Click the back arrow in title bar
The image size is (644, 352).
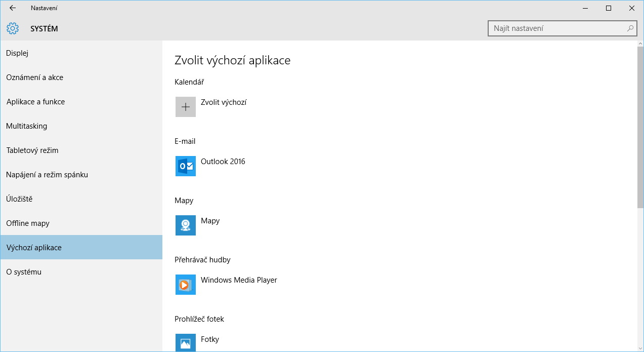point(13,8)
